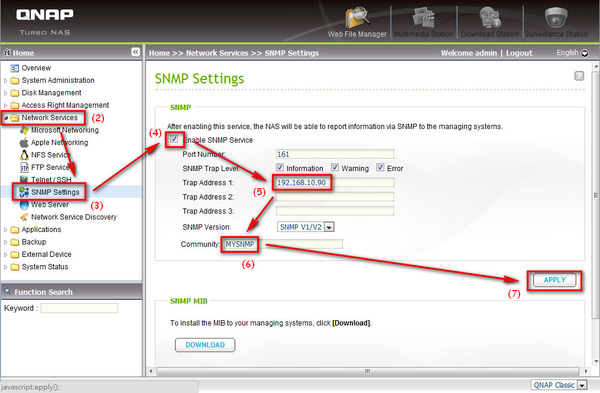Collapse the sidebar with the double-arrow icon

pos(135,52)
